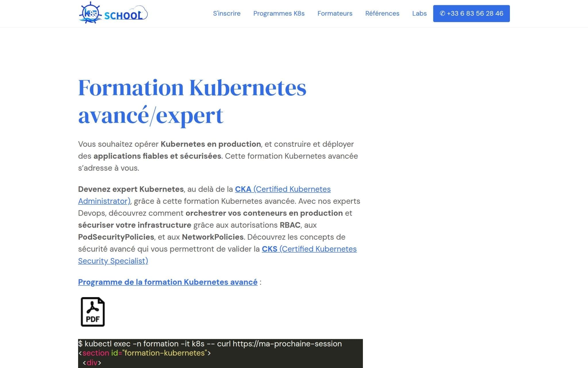Click the div tag code line
Screen dimensions: 588x368
92,363
